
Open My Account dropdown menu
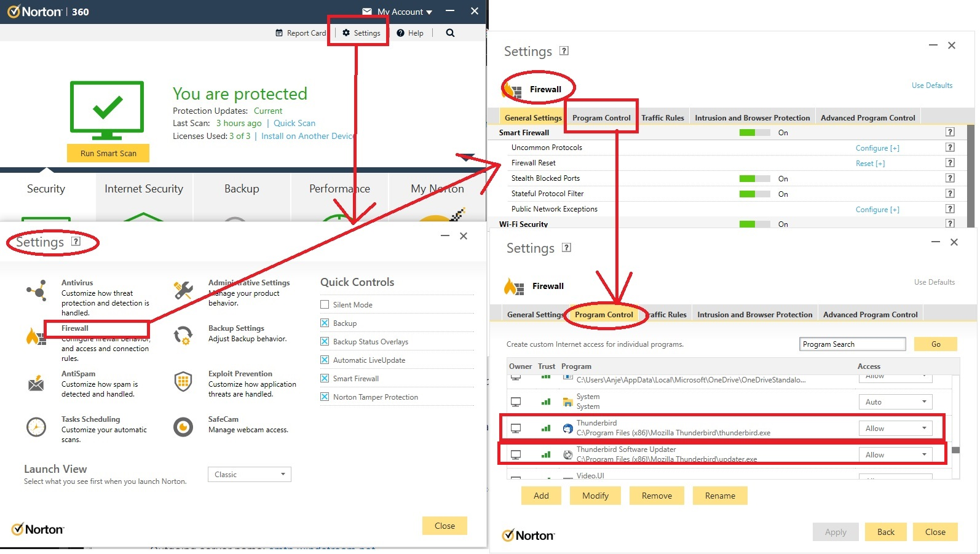pos(405,12)
